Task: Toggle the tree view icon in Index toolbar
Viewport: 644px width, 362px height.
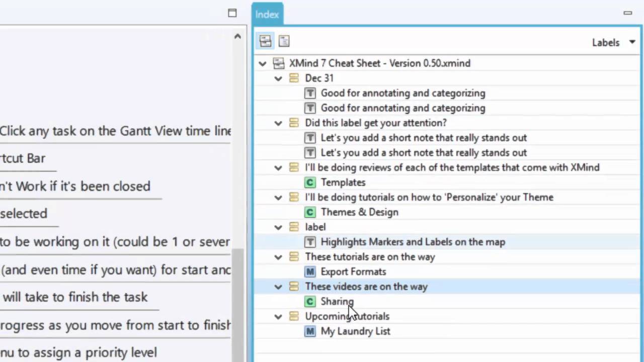Action: 265,41
